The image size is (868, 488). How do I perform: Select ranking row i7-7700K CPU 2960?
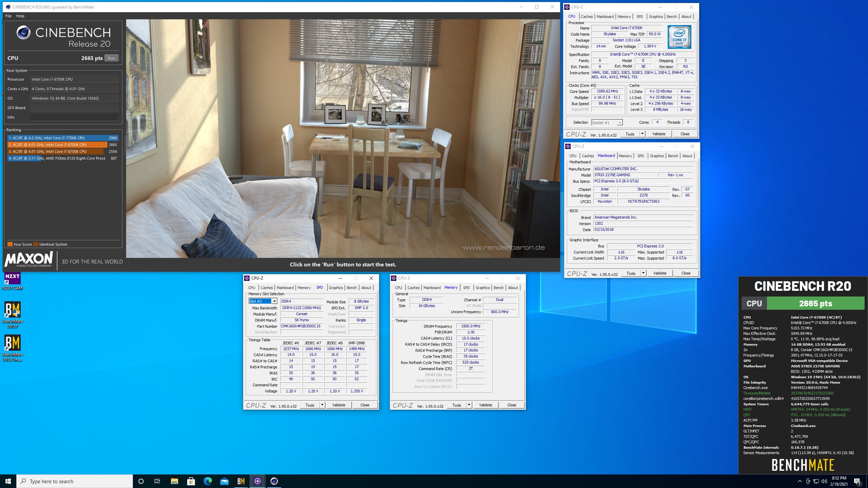click(63, 138)
